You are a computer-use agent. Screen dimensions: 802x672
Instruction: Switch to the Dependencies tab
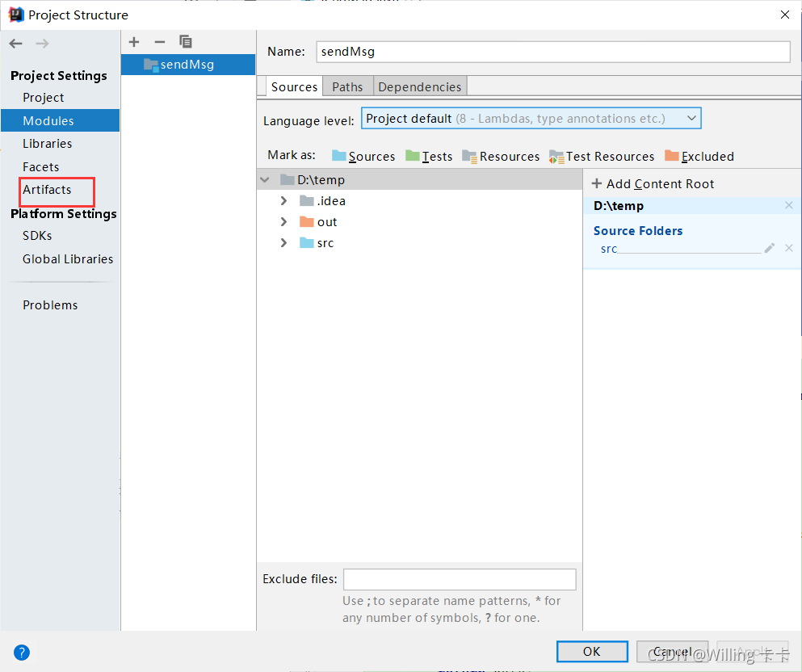(419, 87)
